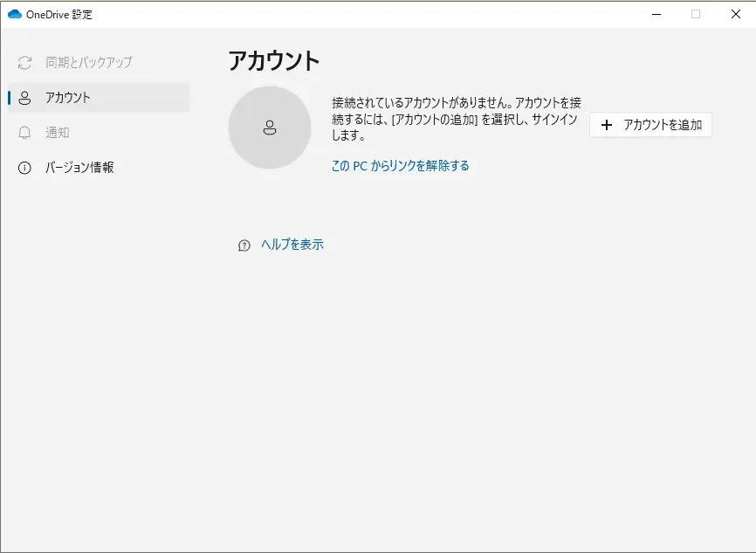Click the gray profile avatar placeholder

pyautogui.click(x=269, y=128)
